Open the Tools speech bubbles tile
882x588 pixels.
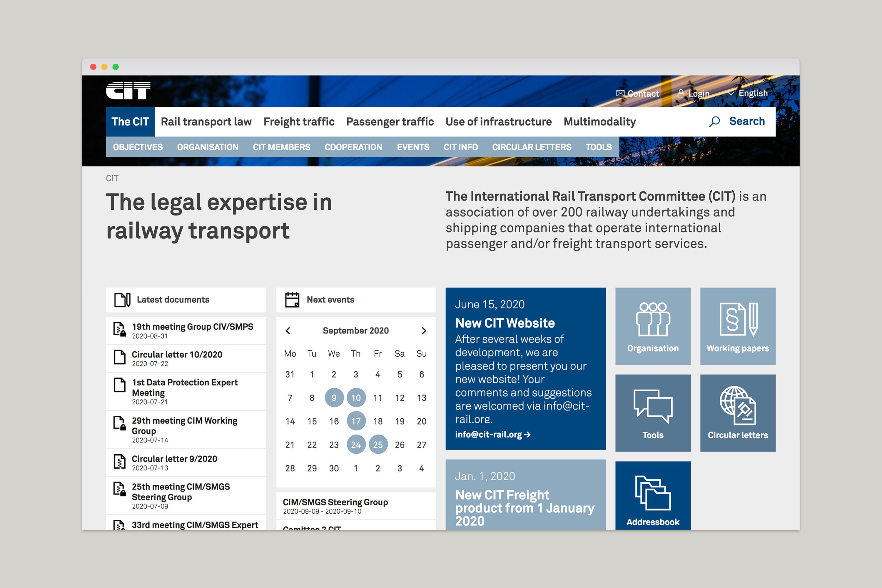tap(653, 413)
